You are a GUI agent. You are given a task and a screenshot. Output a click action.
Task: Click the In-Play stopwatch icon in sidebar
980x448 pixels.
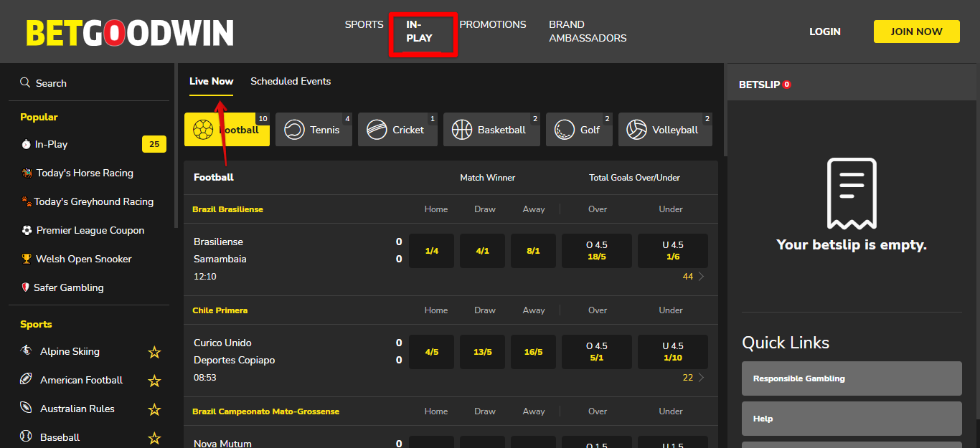pos(27,145)
